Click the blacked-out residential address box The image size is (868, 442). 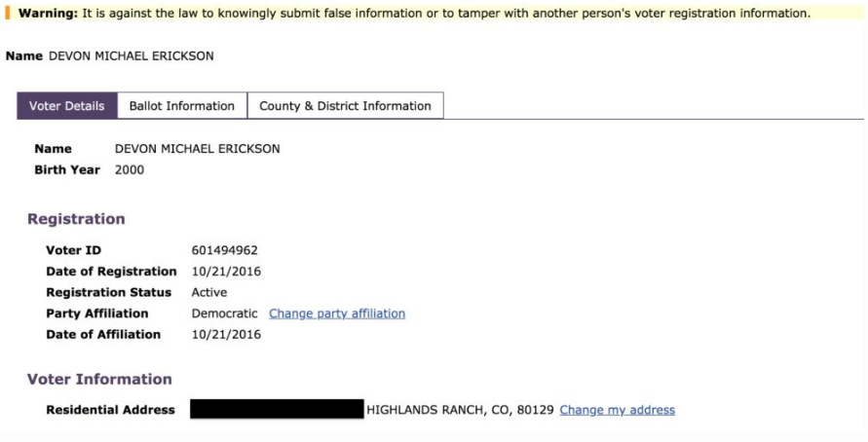(x=276, y=409)
